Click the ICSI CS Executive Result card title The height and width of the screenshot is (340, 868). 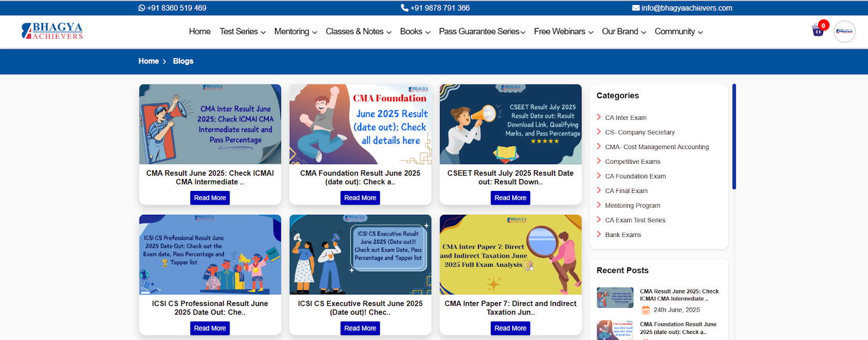click(x=360, y=308)
